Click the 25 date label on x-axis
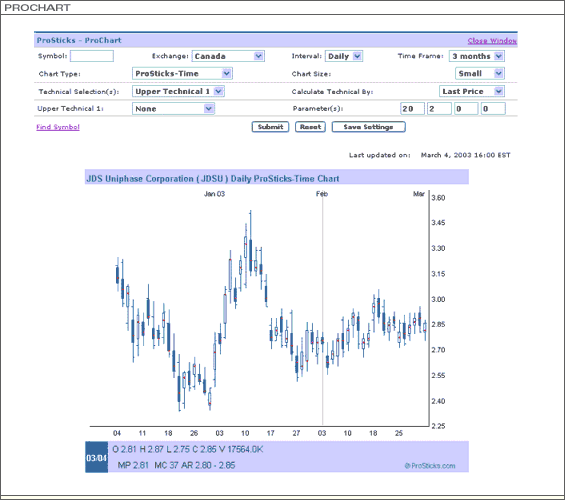 tap(399, 433)
